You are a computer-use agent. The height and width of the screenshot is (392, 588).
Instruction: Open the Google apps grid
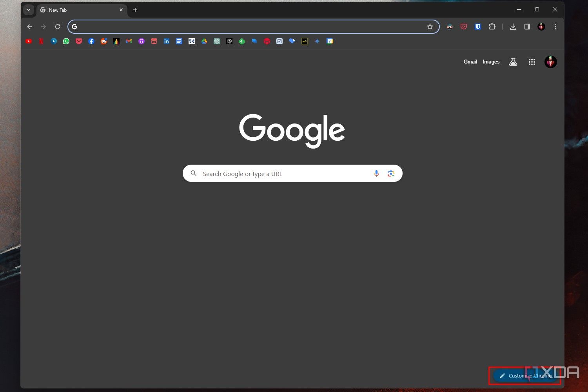click(532, 62)
